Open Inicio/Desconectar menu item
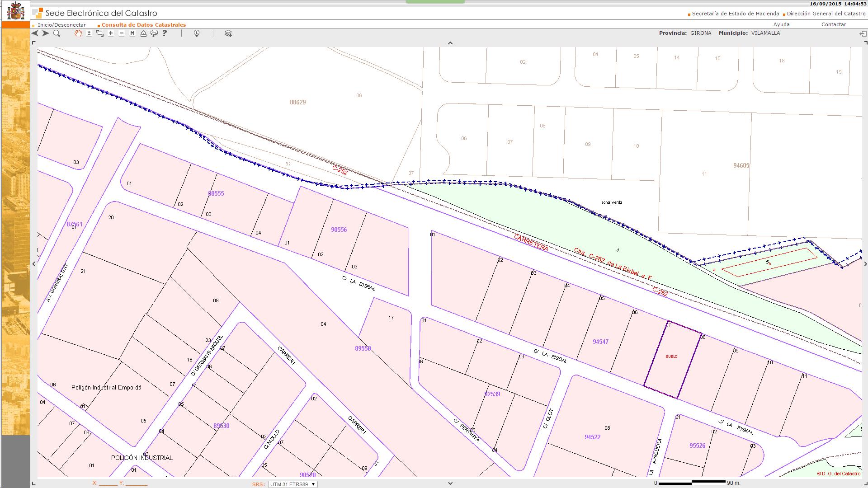The width and height of the screenshot is (868, 488). [x=61, y=25]
